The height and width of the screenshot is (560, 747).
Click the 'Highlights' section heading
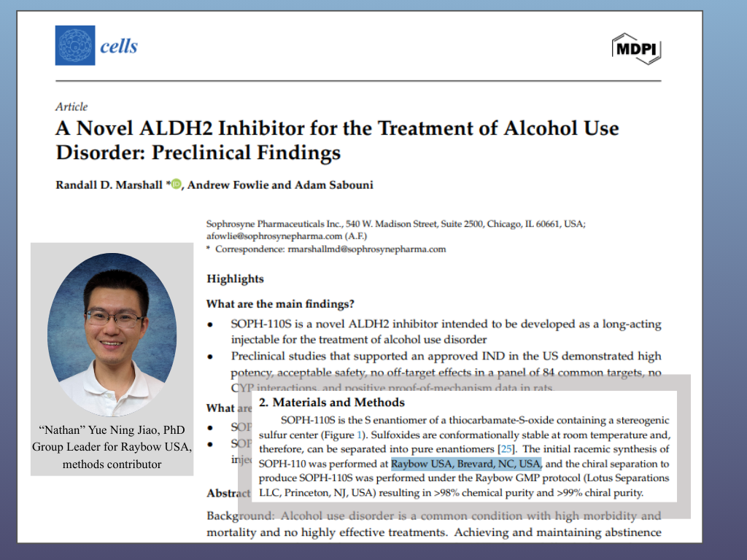tap(235, 279)
